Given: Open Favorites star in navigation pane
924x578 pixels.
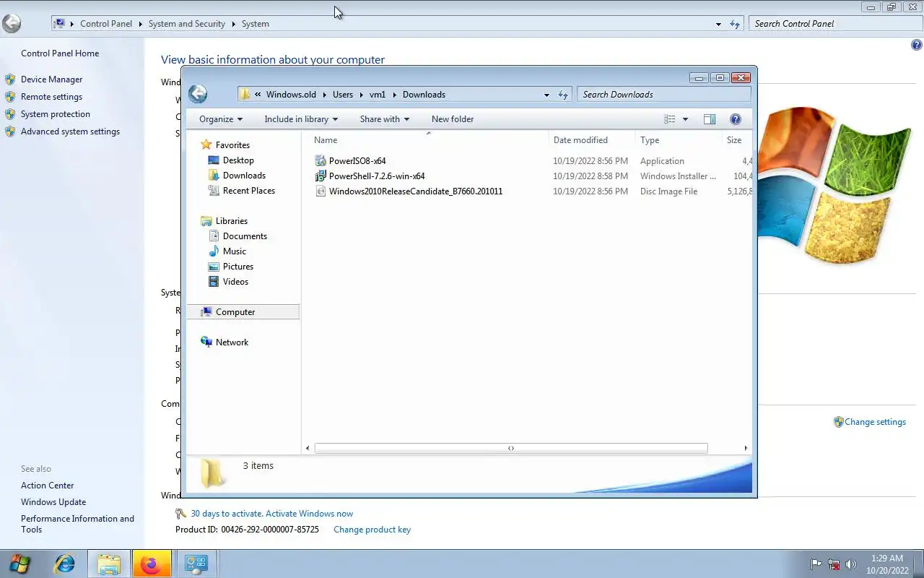Looking at the screenshot, I should 206,144.
